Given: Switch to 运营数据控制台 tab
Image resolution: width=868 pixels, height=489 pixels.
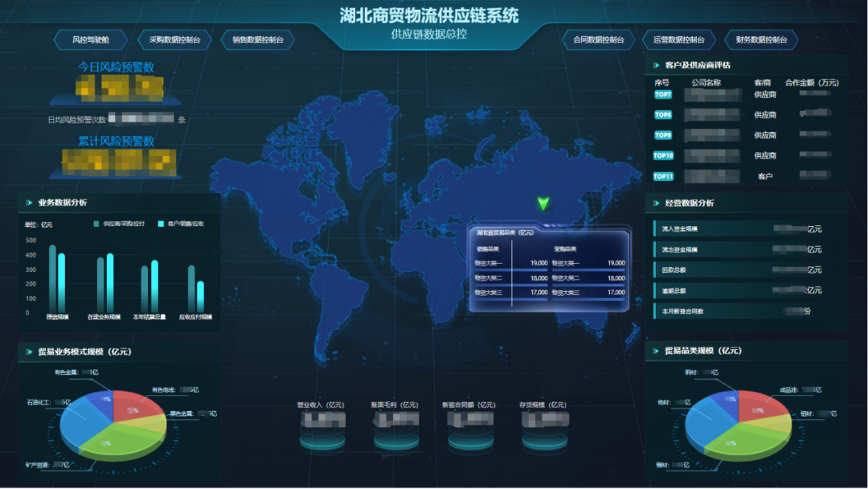Looking at the screenshot, I should (x=679, y=39).
